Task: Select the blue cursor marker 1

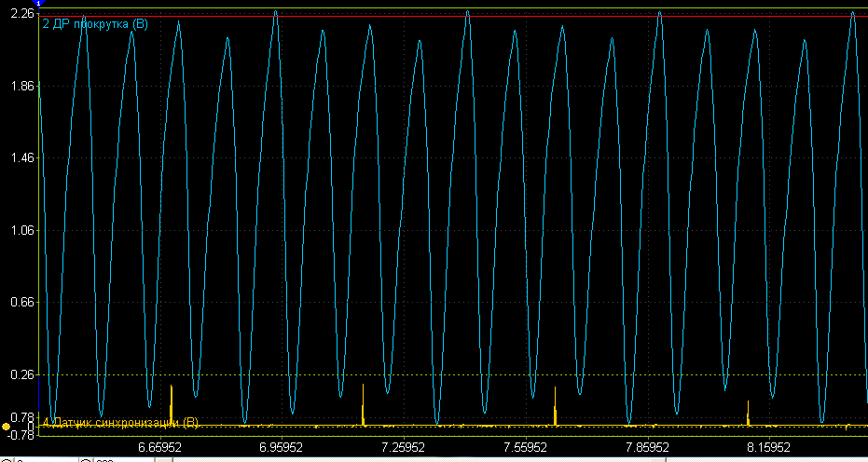Action: [x=39, y=4]
